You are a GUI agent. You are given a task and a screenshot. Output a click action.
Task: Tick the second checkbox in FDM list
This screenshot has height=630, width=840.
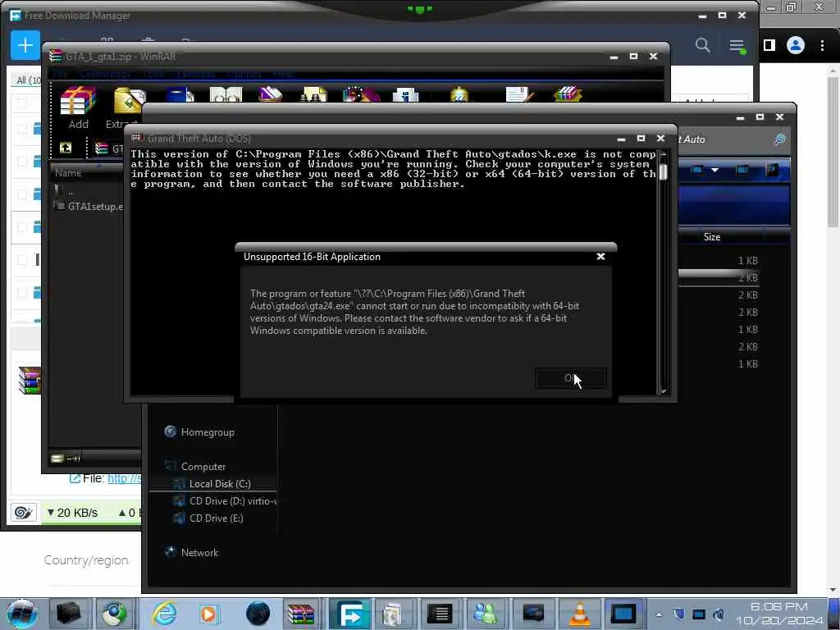[x=22, y=129]
